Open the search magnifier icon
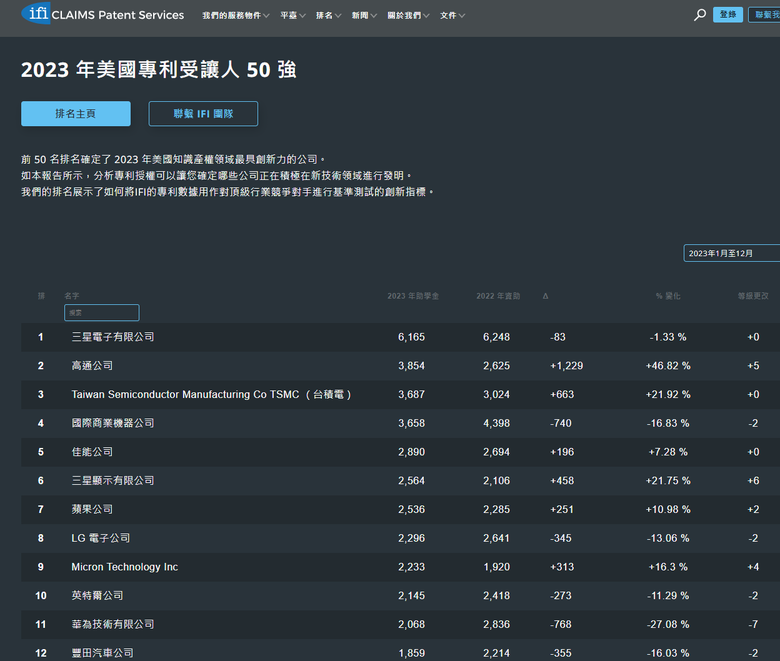 pyautogui.click(x=699, y=15)
